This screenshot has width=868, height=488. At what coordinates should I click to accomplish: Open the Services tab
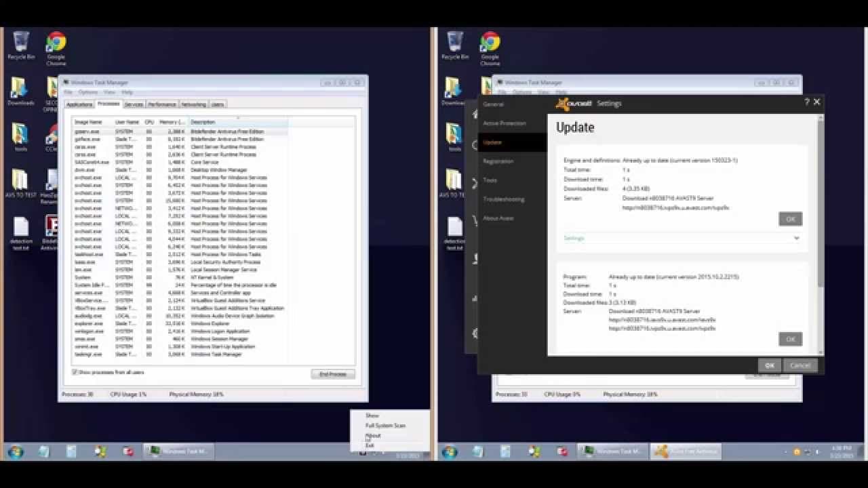click(134, 104)
